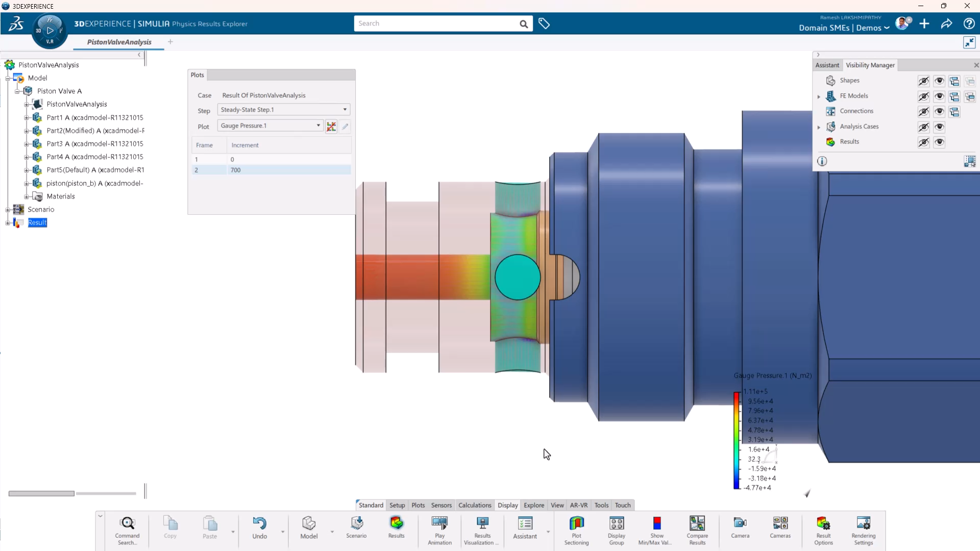Open the Model toolbar command
This screenshot has width=980, height=551.
pyautogui.click(x=309, y=528)
